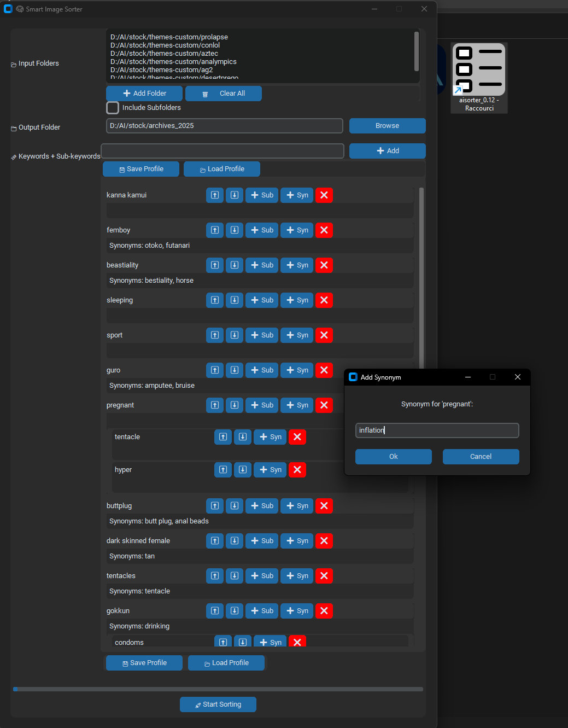Close the Add Synonym dialog

518,377
